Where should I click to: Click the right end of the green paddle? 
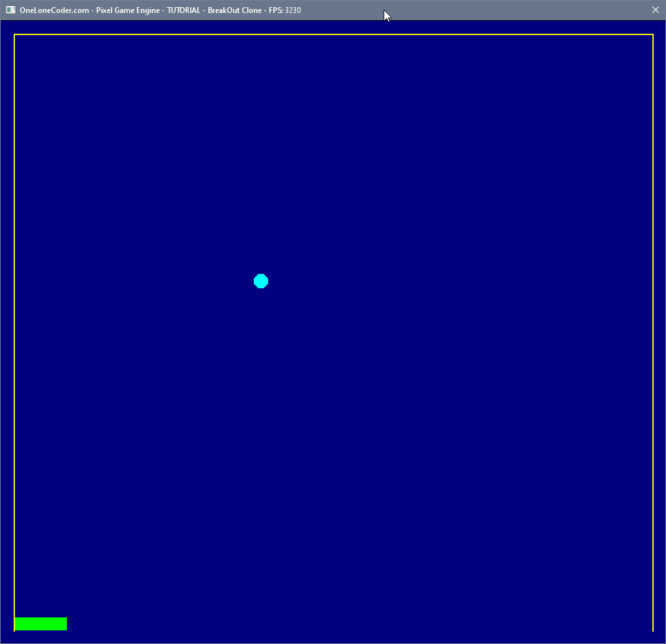[x=64, y=624]
